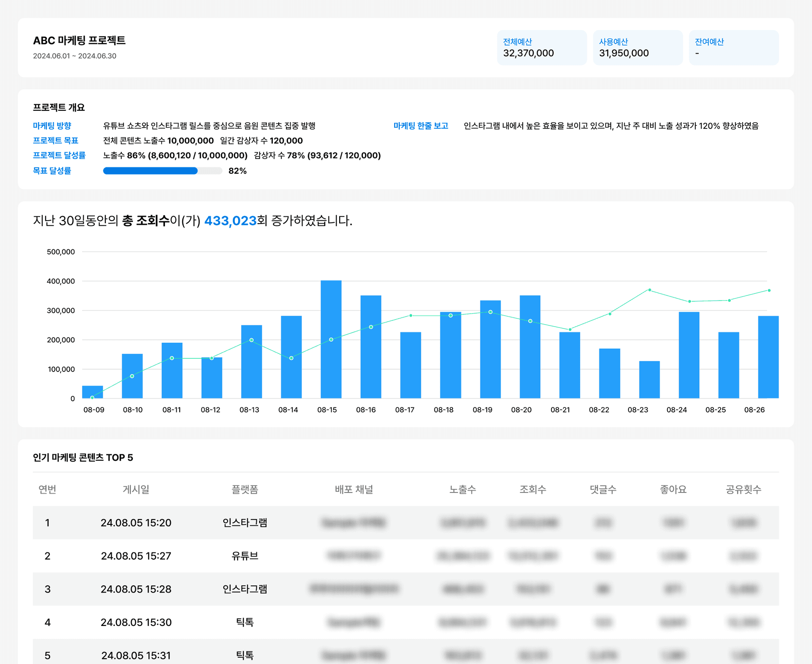This screenshot has height=664, width=812.
Task: Click the bar for 08-23
Action: tap(649, 380)
